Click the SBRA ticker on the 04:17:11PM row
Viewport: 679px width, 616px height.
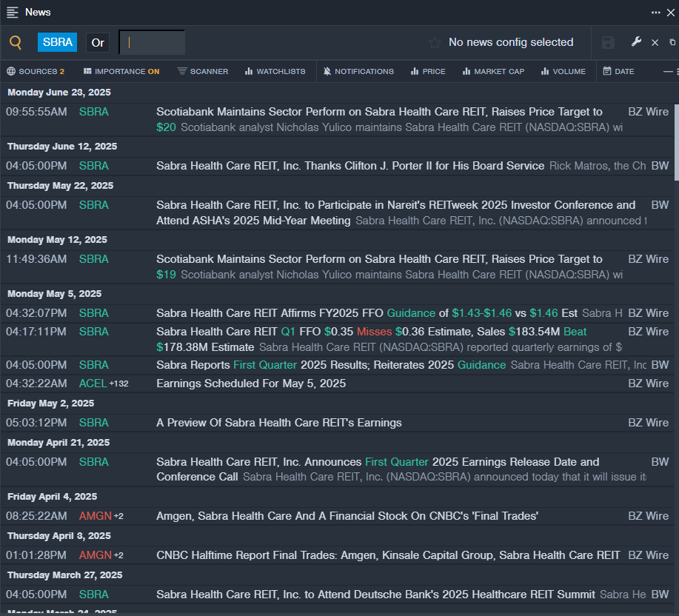coord(94,332)
